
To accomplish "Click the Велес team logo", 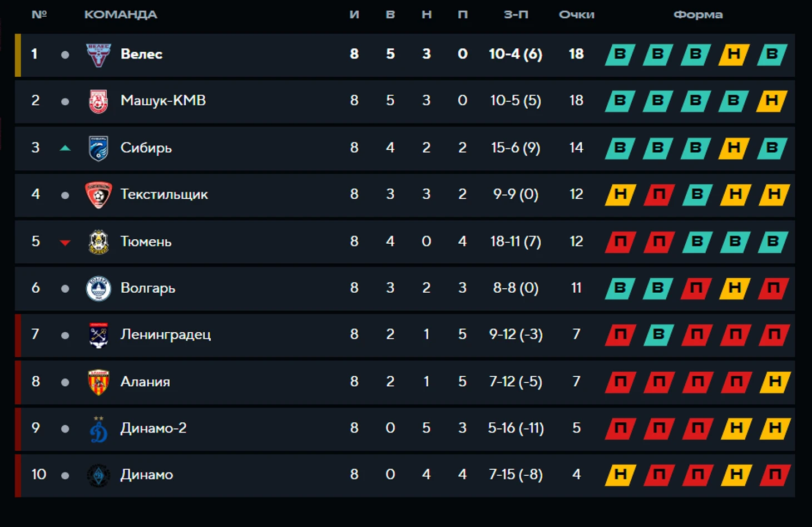I will [x=98, y=55].
